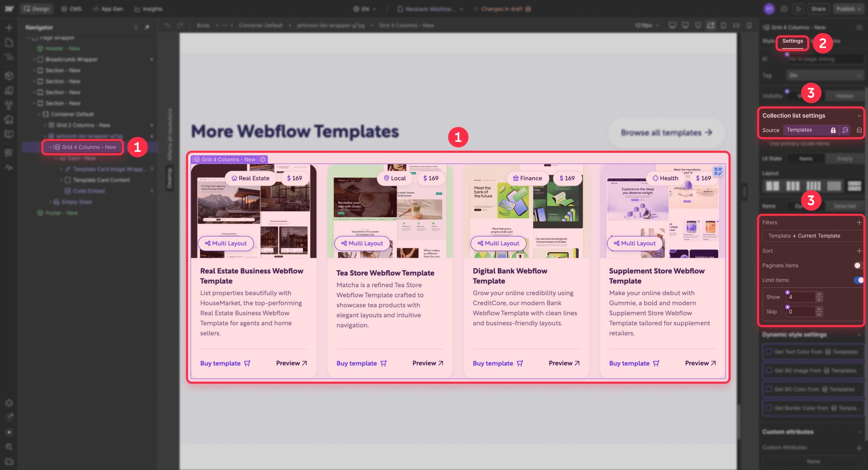Pin the Navigator panel
Viewport: 868px width, 470px height.
pos(147,28)
